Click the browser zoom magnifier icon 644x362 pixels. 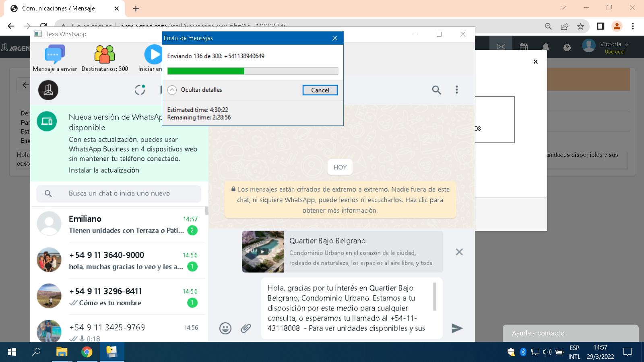(548, 26)
